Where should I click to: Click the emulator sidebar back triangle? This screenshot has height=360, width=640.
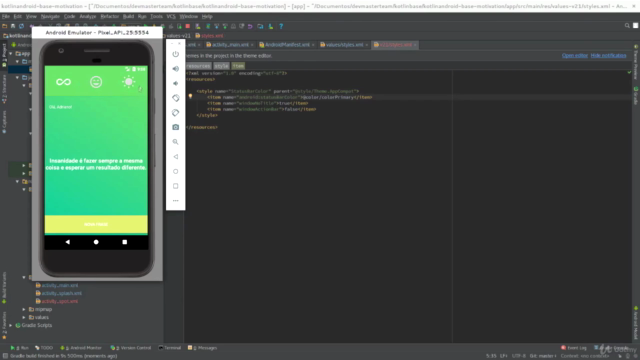(176, 157)
